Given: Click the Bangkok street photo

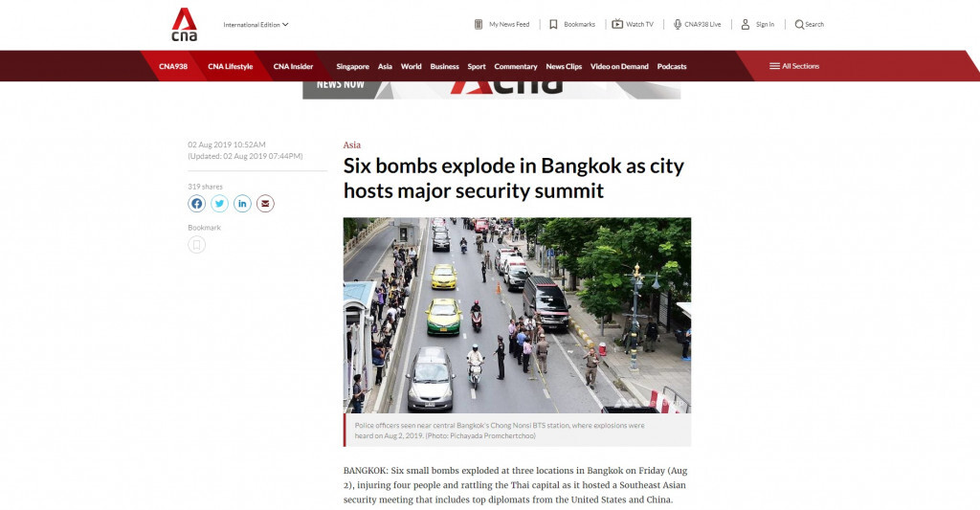Looking at the screenshot, I should coord(517,315).
